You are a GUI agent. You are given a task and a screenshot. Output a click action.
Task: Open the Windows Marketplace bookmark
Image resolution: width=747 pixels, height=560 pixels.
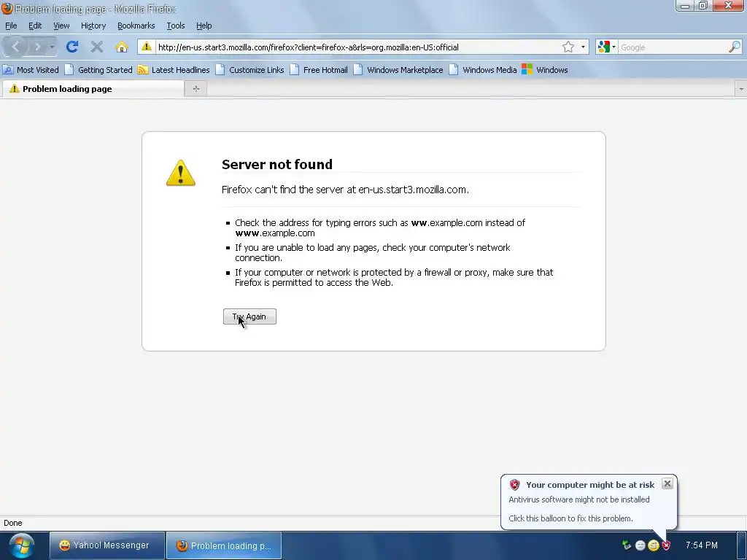[399, 70]
